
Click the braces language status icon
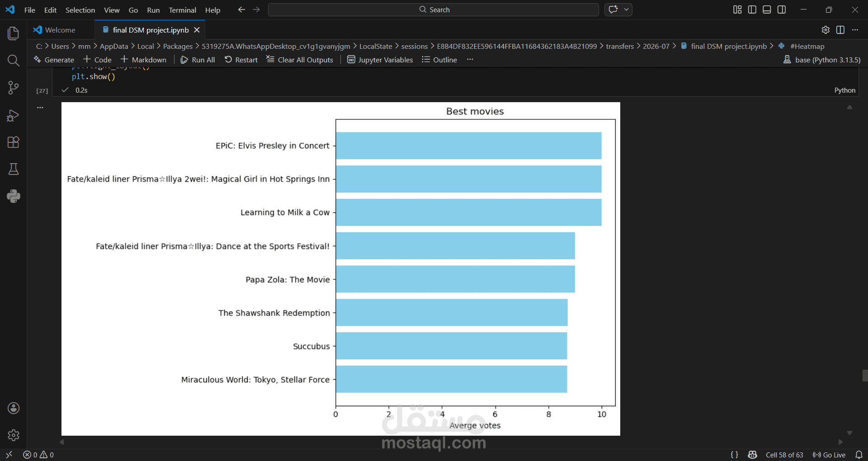coord(734,455)
